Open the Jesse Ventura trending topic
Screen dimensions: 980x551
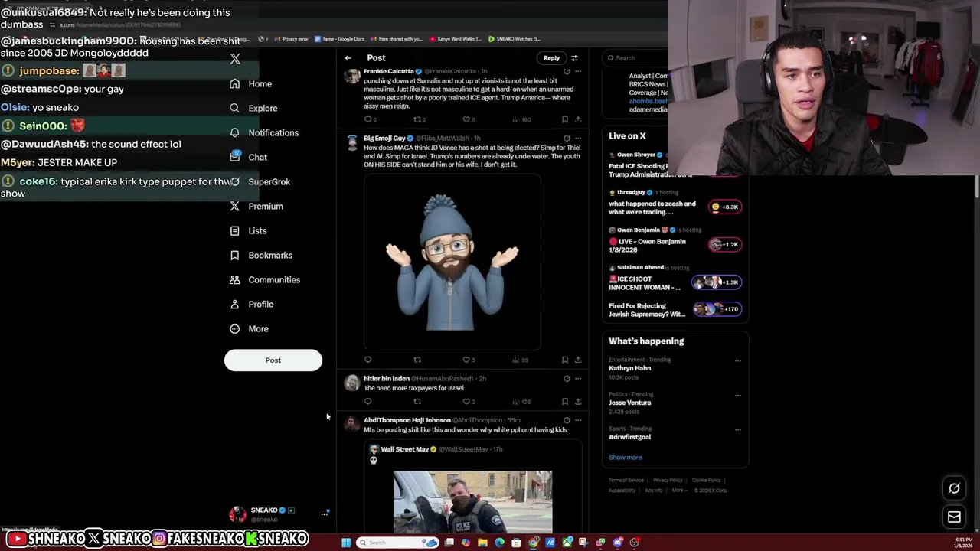tap(630, 403)
